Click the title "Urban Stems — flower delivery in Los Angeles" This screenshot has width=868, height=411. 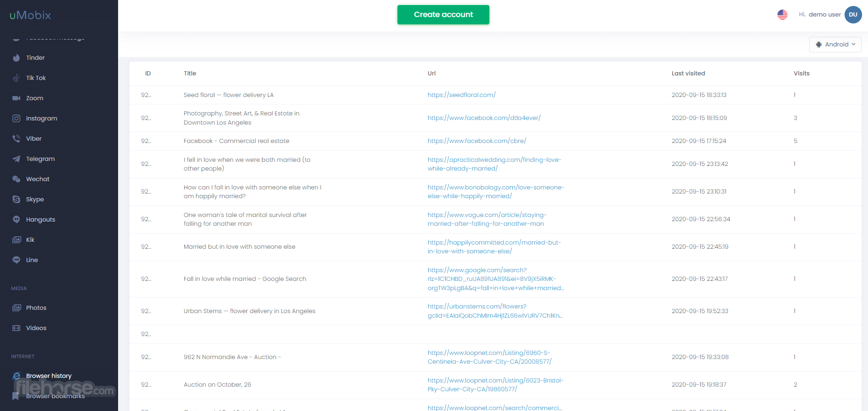(x=250, y=311)
